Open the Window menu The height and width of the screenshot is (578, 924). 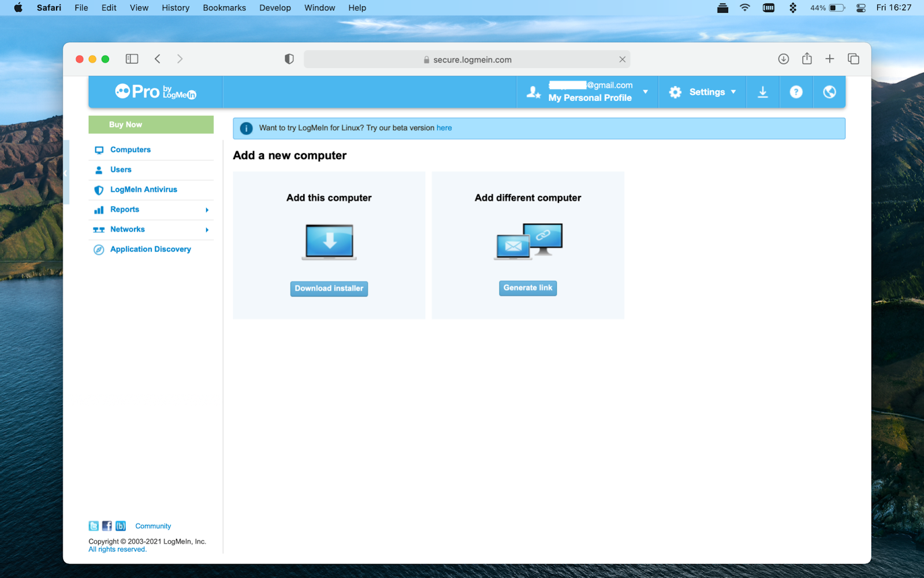320,8
